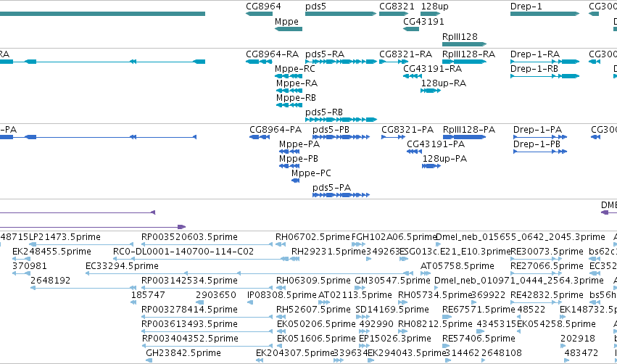
Task: Select EST RP003278414.5prime
Action: click(x=190, y=310)
